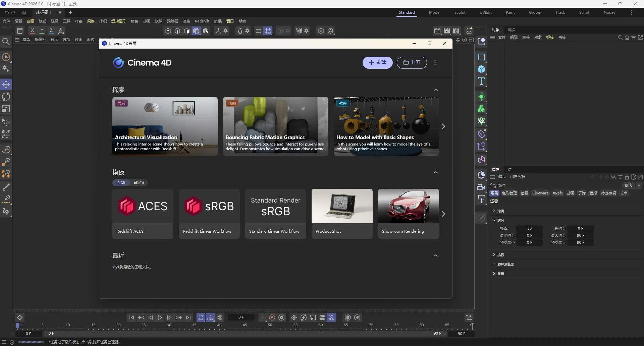
Task: Activate the Spline Pen tool
Action: 6,150
